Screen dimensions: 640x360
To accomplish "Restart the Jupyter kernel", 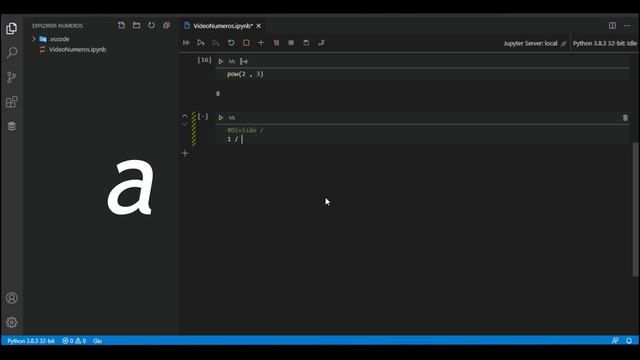I will click(231, 43).
